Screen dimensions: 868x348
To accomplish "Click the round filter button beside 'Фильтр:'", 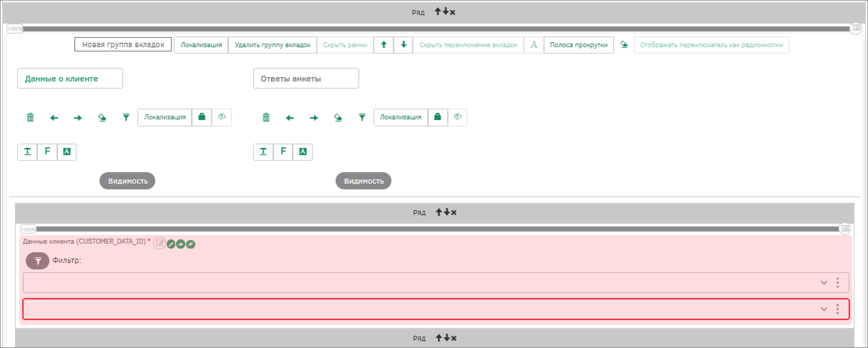I will pyautogui.click(x=38, y=261).
